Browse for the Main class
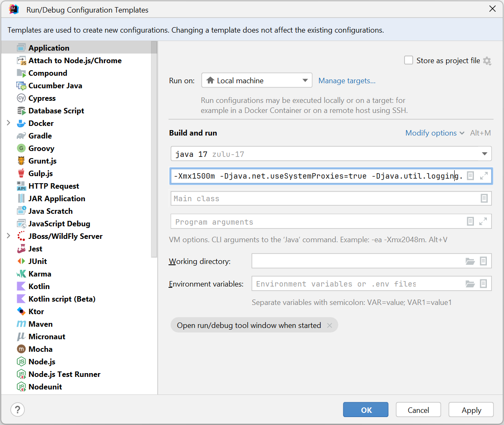Screen dimensions: 504x425 484,198
